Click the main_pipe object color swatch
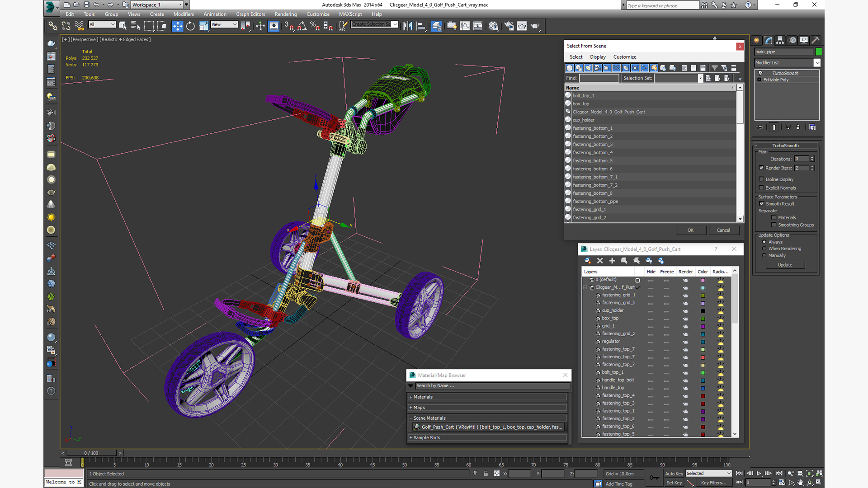Screen dimensions: 868x488 [818, 52]
